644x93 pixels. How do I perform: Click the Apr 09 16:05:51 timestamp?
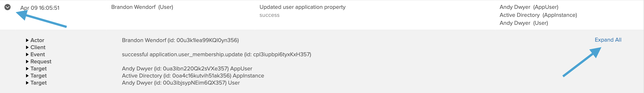(40, 8)
